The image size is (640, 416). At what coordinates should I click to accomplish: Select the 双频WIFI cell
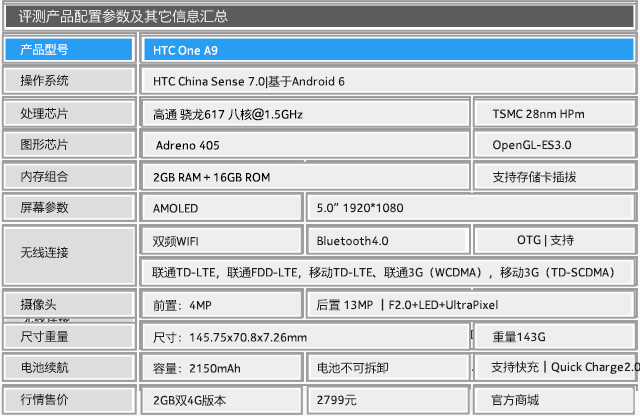coord(220,240)
